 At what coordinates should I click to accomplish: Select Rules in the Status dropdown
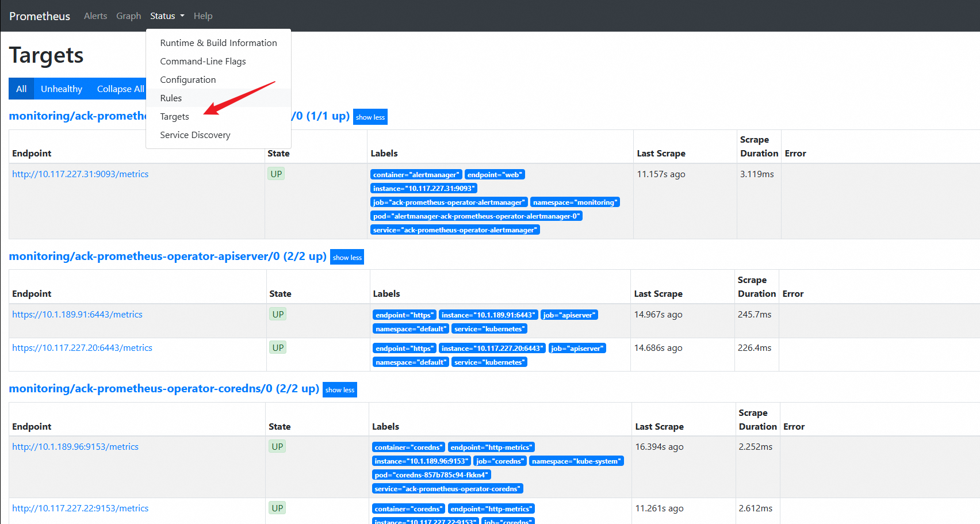pyautogui.click(x=171, y=98)
